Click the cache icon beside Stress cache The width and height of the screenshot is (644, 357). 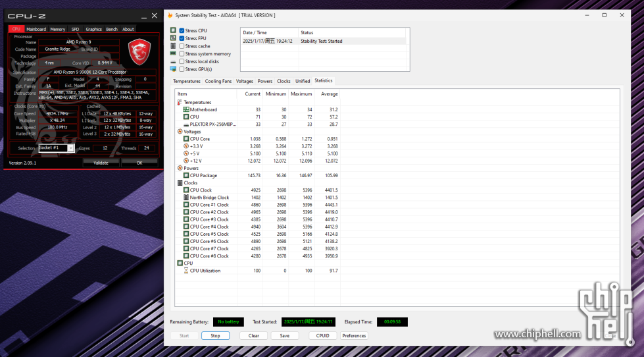(x=173, y=45)
